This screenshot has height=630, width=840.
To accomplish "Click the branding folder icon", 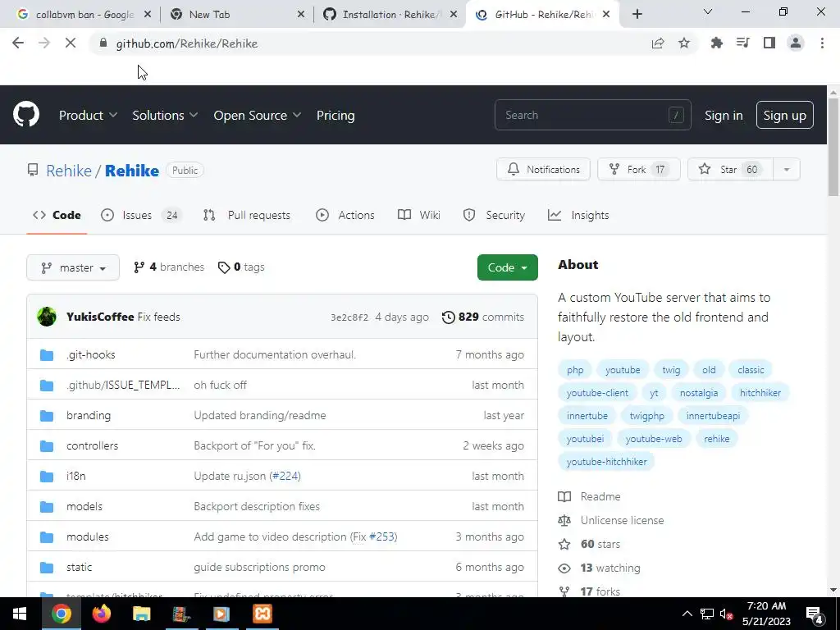I will coord(47,415).
